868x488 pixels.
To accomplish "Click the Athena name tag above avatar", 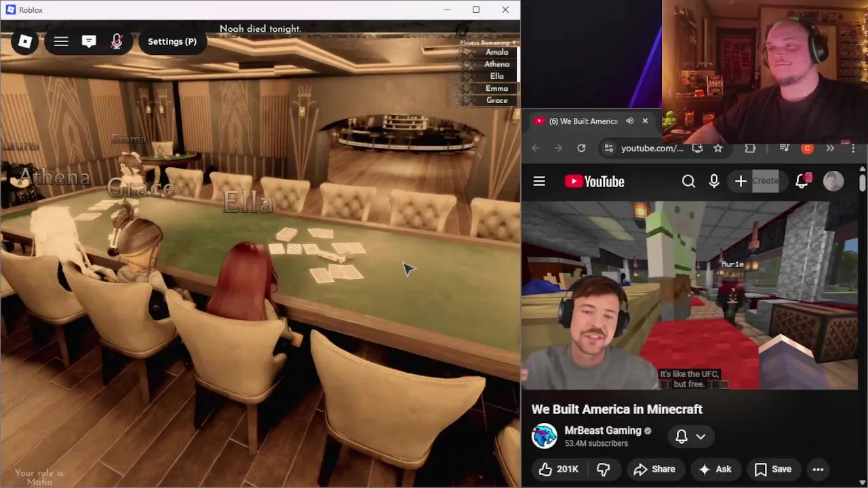I will pyautogui.click(x=54, y=178).
